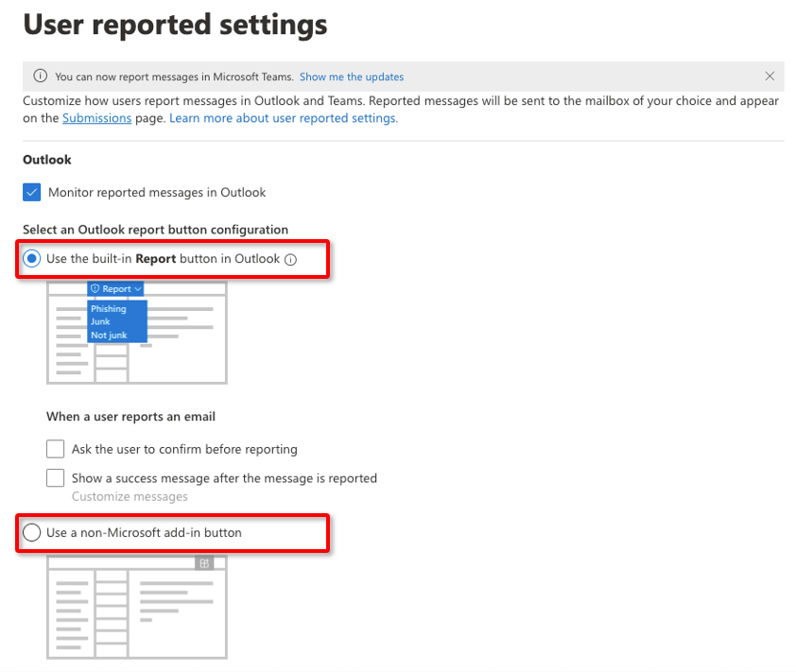Uncheck 'Monitor reported messages in Outlook'
Viewport: 796px width, 672px height.
(x=32, y=192)
